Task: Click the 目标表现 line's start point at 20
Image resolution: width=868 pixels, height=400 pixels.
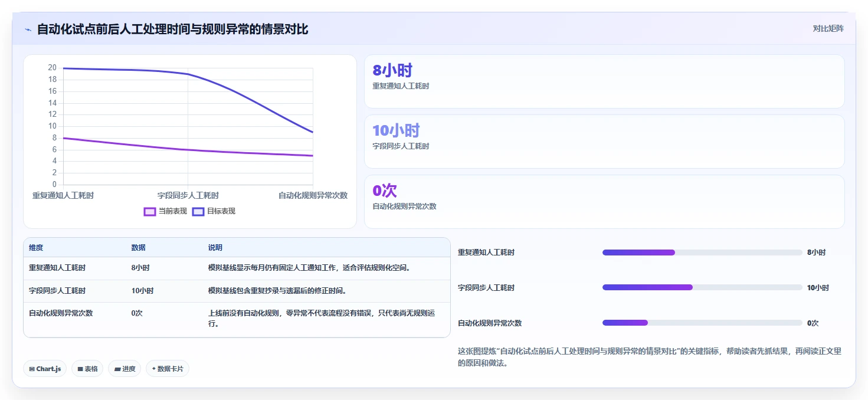Action: point(64,68)
